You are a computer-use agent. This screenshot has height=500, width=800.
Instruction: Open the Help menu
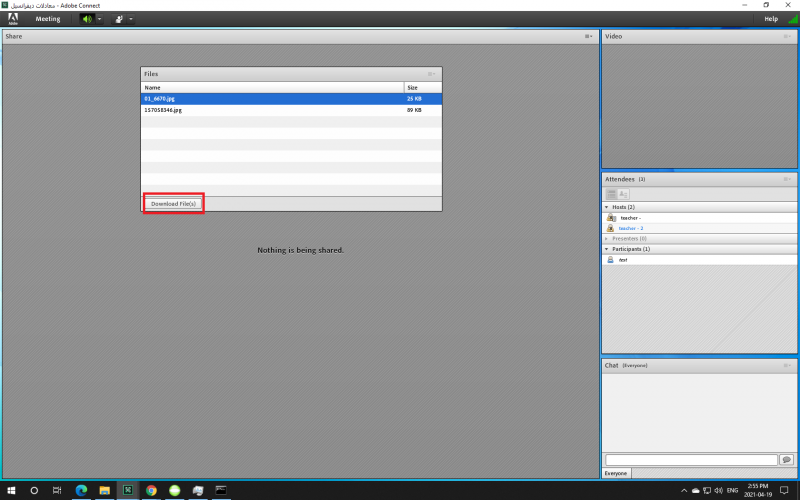[771, 19]
